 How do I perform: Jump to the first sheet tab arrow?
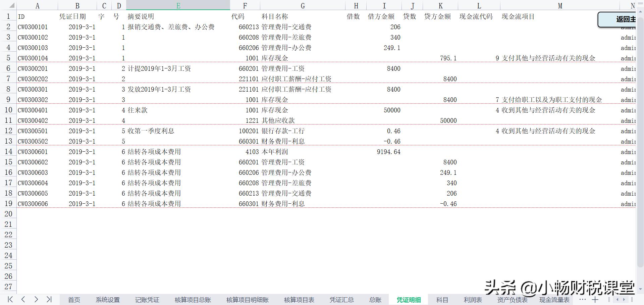(x=10, y=299)
